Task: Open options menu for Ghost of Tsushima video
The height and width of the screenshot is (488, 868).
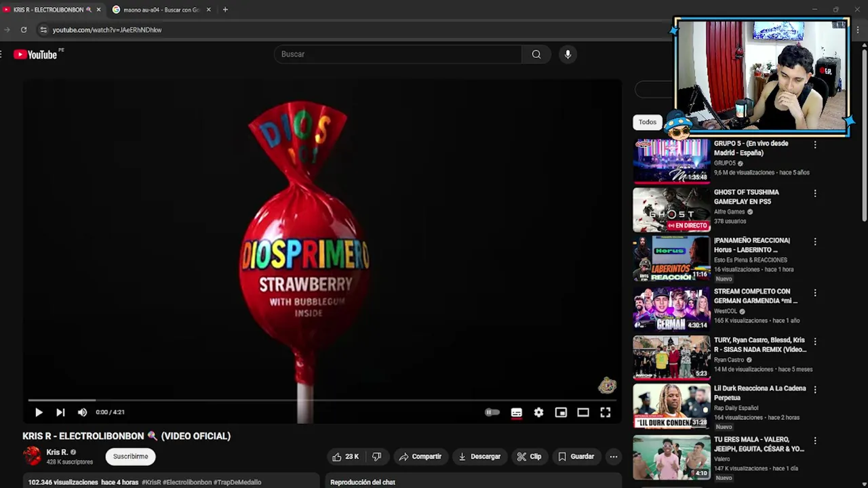Action: [815, 193]
